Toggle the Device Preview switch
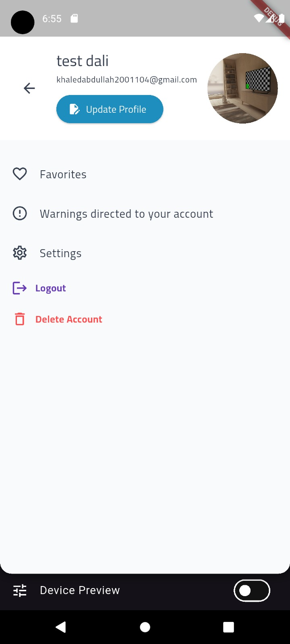The image size is (290, 644). click(252, 590)
